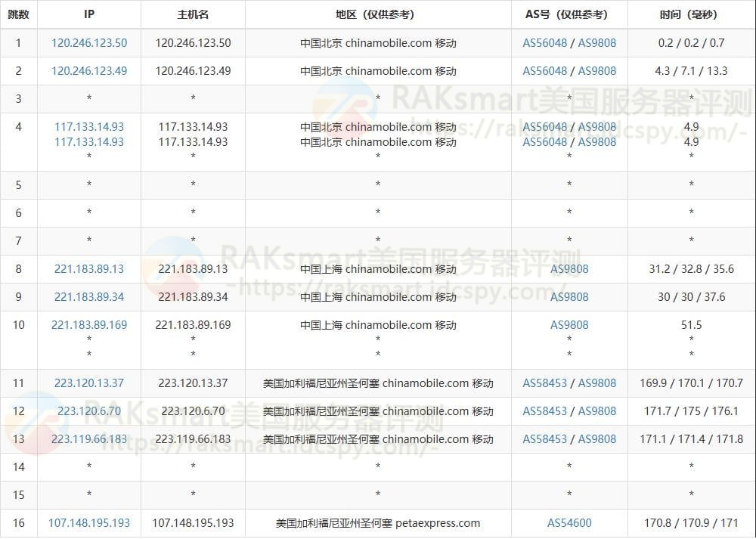Click AS9808 link in hop 10 row

click(569, 325)
